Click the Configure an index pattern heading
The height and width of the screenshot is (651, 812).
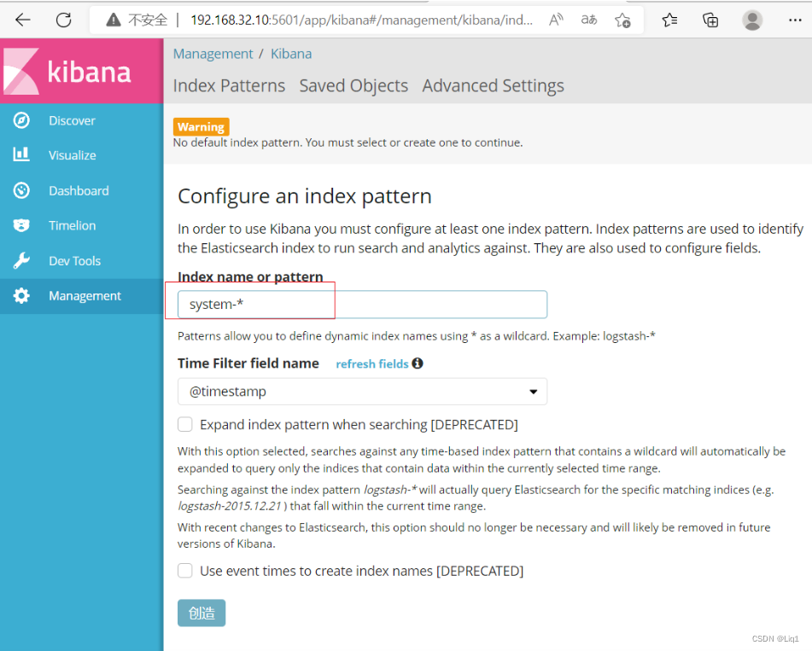pyautogui.click(x=305, y=196)
